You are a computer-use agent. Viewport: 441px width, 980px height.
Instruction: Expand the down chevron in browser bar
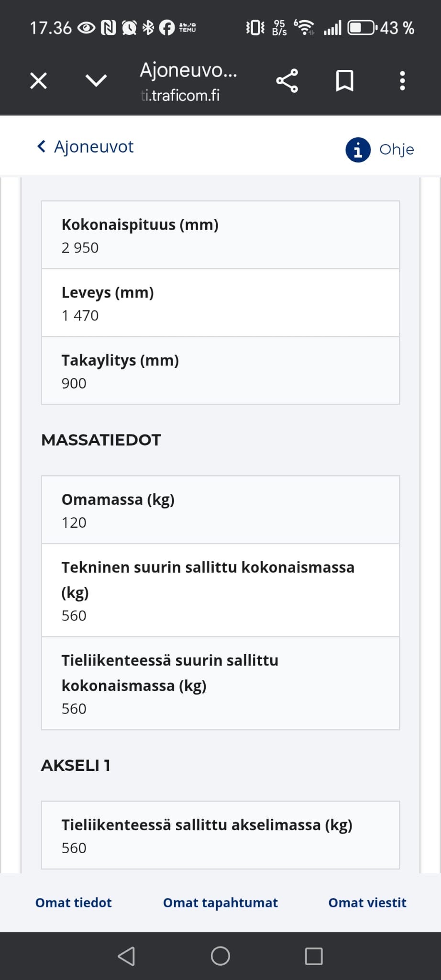[x=96, y=80]
